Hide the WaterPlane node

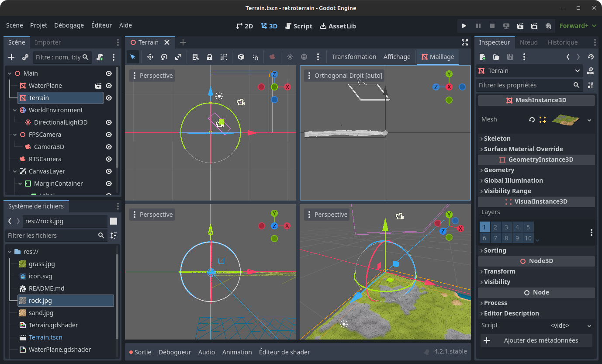pos(109,86)
